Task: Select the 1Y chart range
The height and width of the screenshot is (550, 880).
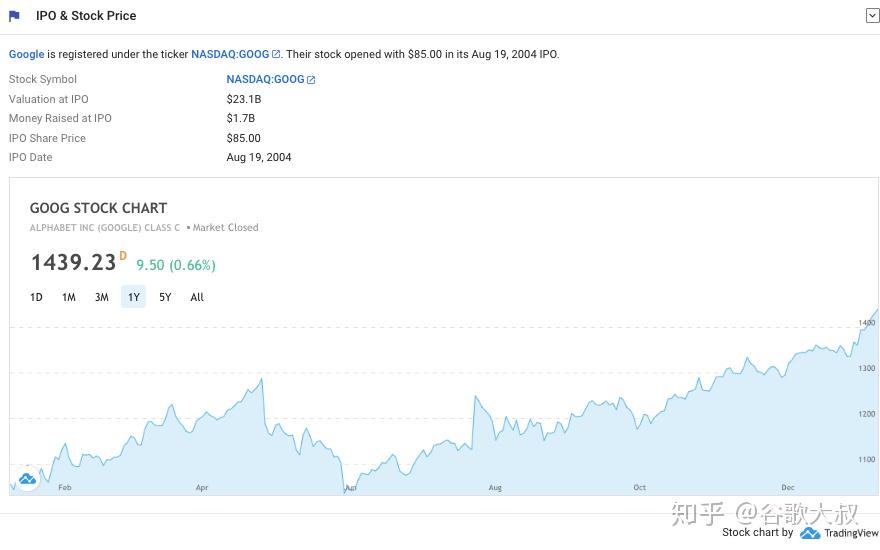Action: (133, 297)
